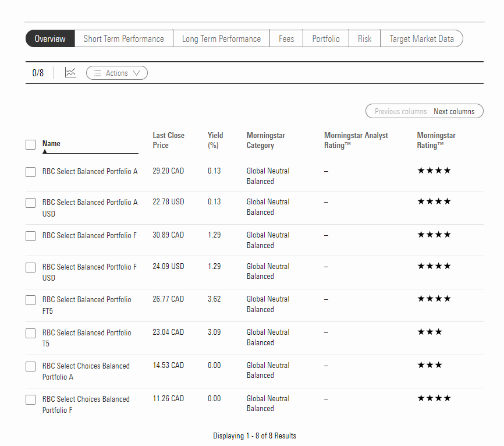Open the chart comparison icon
Screen dimensions: 504x446
pyautogui.click(x=70, y=73)
